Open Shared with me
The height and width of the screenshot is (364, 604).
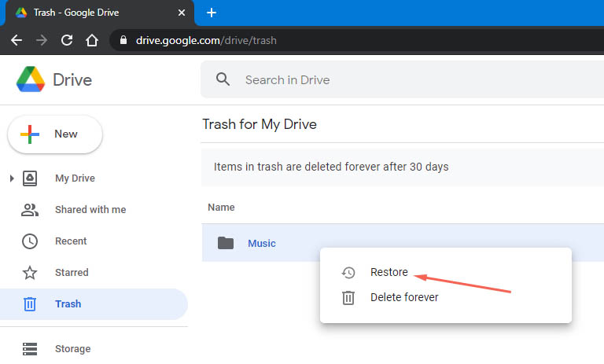90,210
